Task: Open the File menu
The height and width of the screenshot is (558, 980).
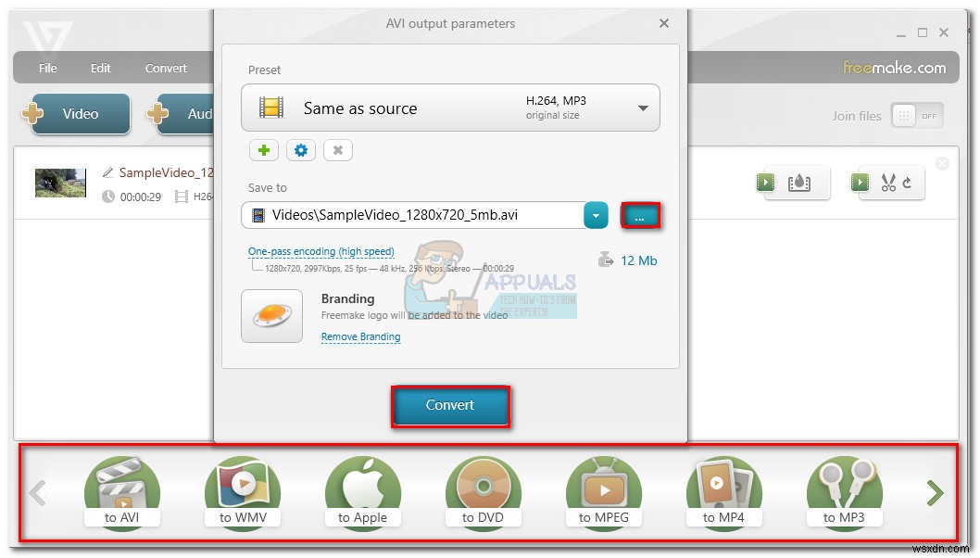Action: (x=47, y=69)
